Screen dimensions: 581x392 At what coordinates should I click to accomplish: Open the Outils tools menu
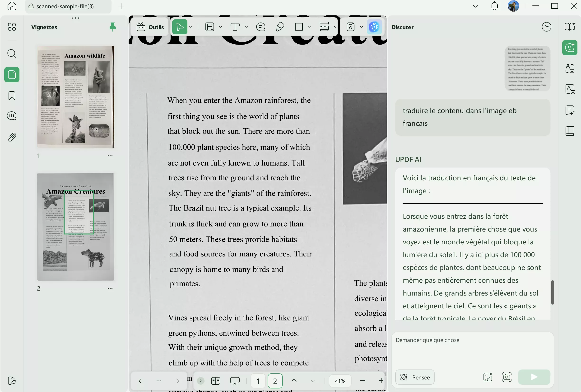click(150, 27)
